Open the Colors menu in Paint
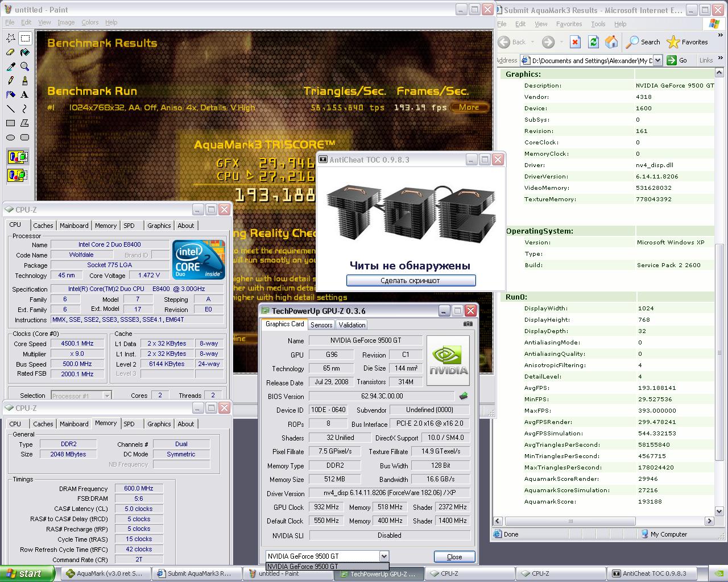The image size is (728, 582). point(90,22)
